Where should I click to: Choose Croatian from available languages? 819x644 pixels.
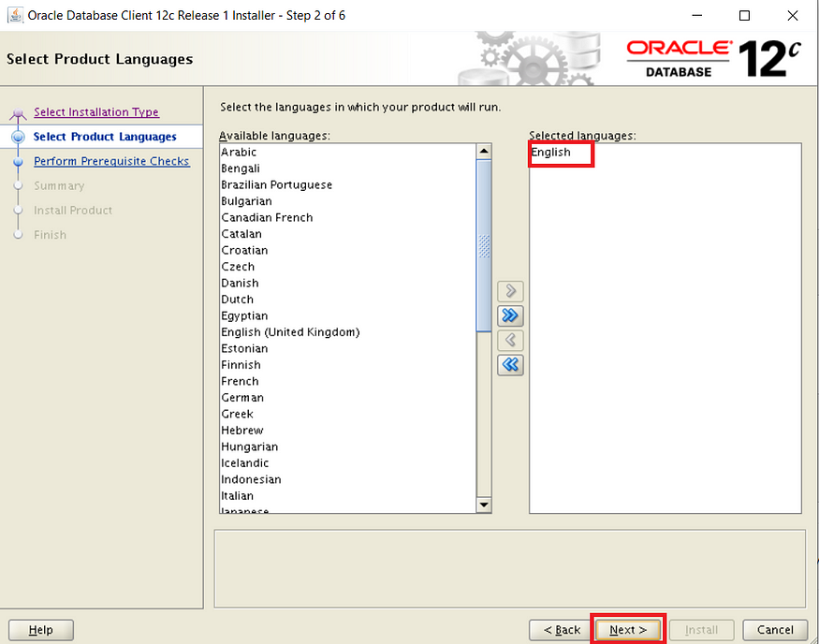tap(348, 250)
